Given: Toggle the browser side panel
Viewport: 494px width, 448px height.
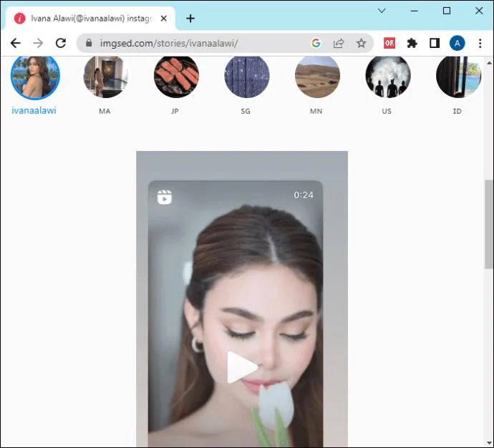Looking at the screenshot, I should [x=435, y=43].
